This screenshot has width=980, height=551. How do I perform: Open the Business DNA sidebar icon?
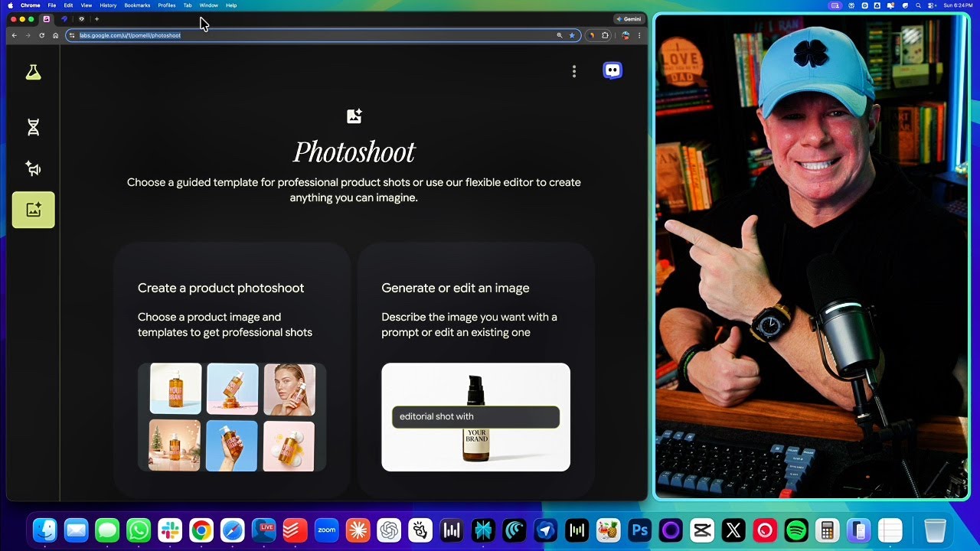point(33,128)
